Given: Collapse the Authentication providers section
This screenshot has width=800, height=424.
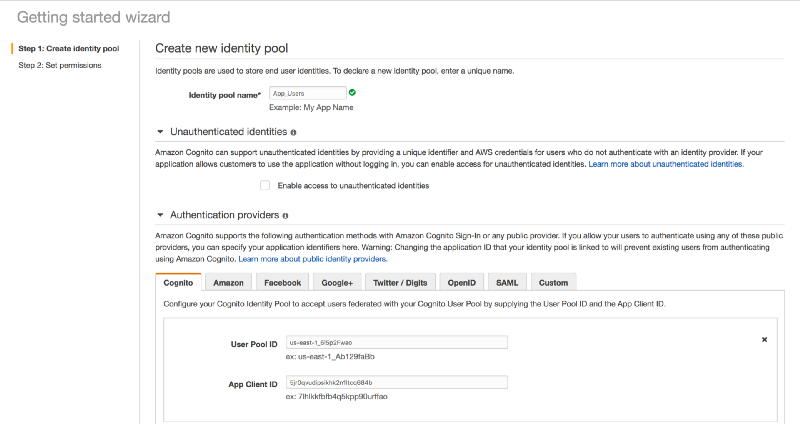Looking at the screenshot, I should click(x=160, y=215).
